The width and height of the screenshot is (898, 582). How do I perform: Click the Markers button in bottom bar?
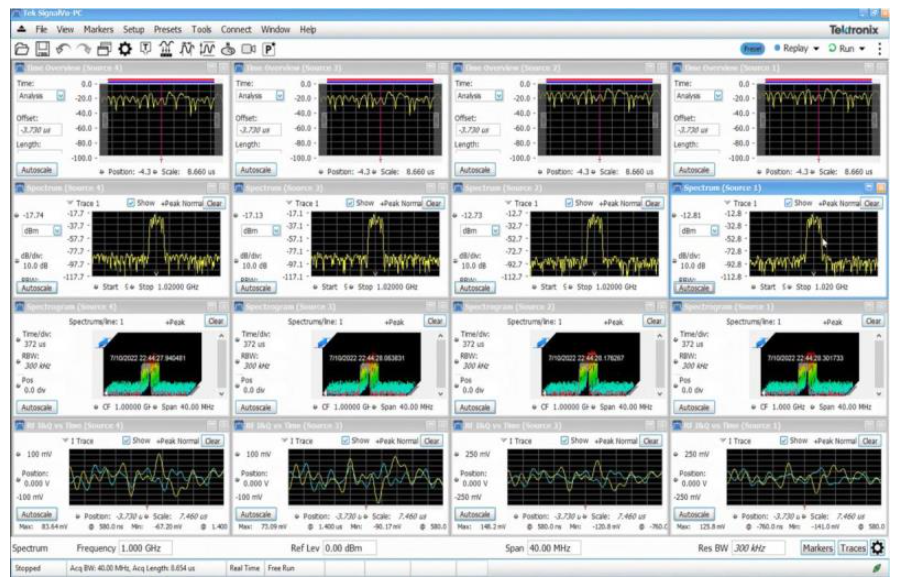click(818, 548)
